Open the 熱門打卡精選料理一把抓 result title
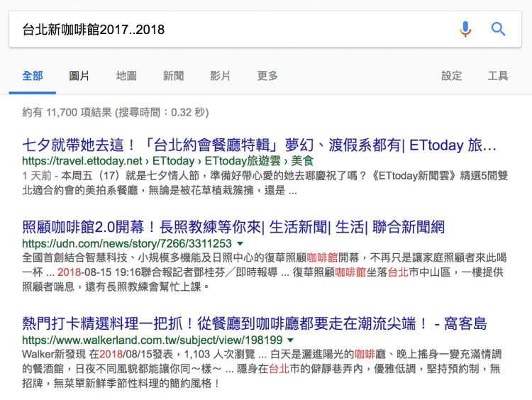Viewport: 532px width, 400px height. [254, 323]
